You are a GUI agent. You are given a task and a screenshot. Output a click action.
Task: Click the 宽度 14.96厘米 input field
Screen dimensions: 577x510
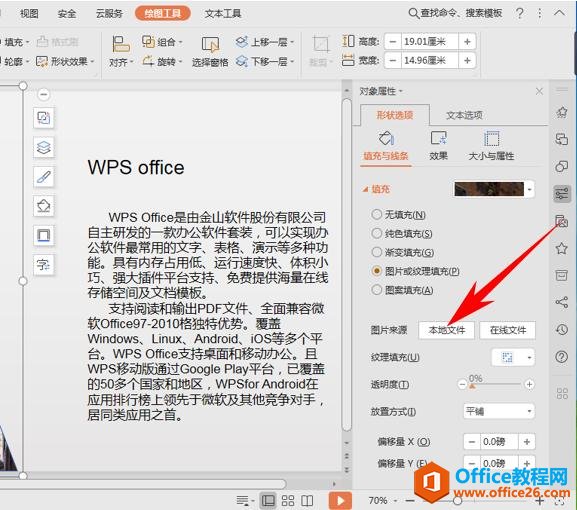click(429, 60)
